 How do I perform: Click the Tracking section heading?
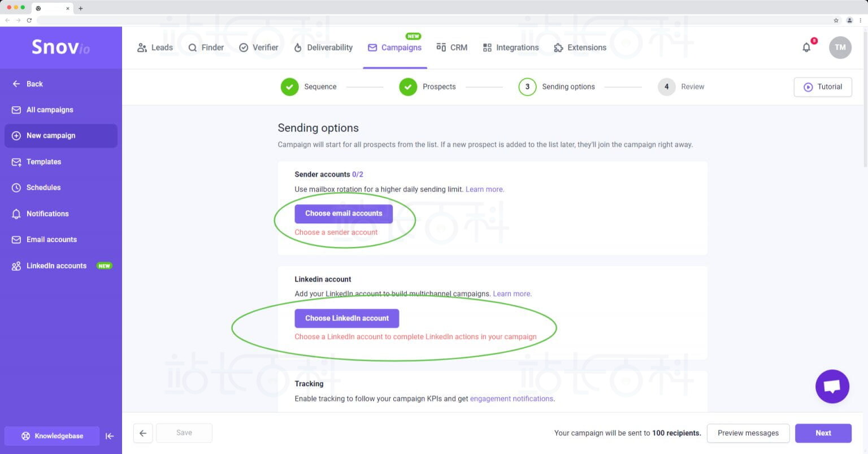309,384
